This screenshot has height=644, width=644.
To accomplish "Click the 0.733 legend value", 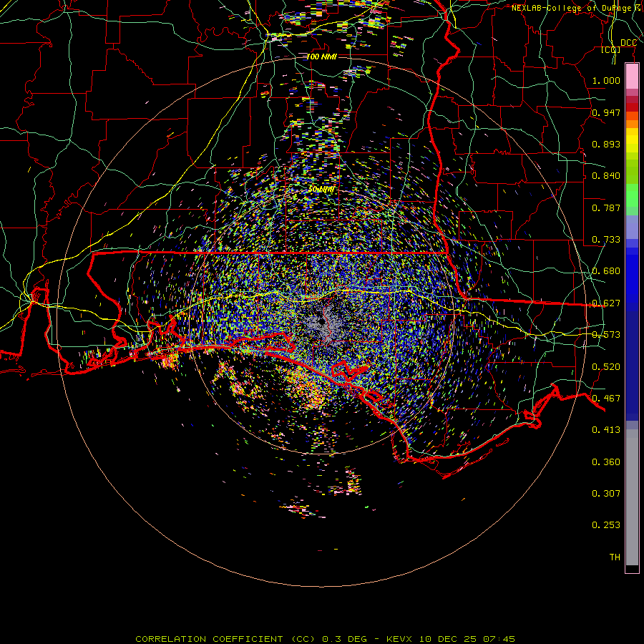I will click(x=606, y=240).
